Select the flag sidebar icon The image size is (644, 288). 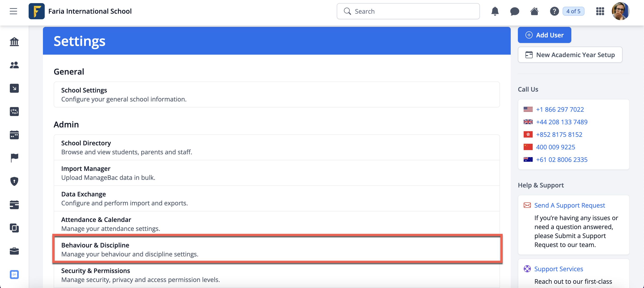14,158
